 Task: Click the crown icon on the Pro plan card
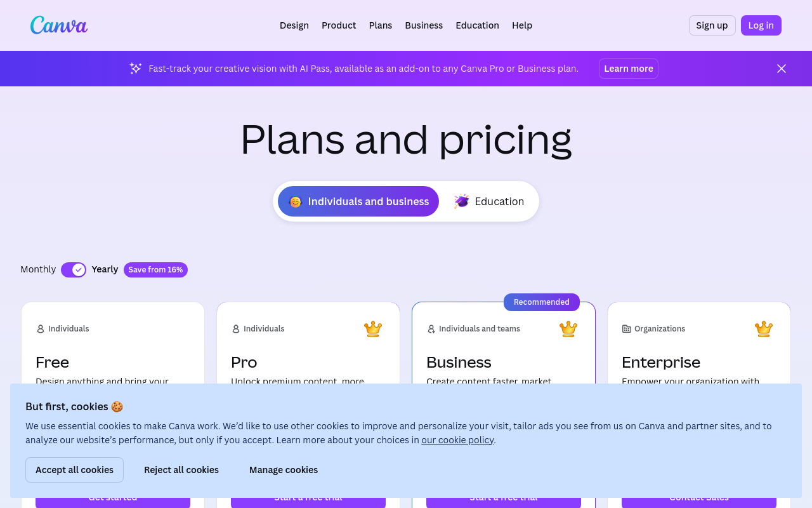373,328
